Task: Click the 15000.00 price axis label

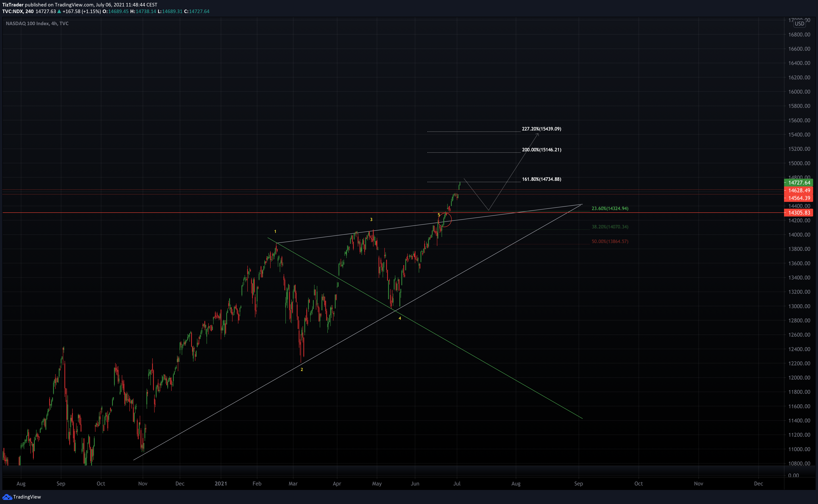Action: tap(799, 163)
